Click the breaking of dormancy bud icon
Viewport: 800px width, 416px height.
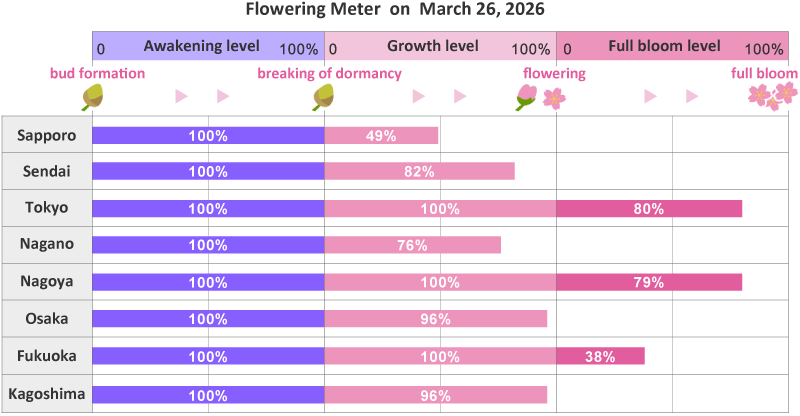[x=323, y=96]
